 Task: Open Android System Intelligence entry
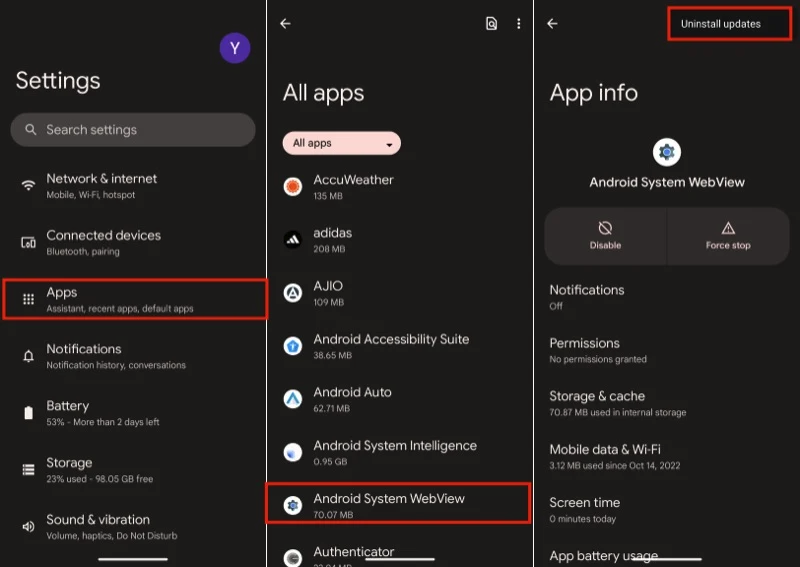click(x=399, y=453)
